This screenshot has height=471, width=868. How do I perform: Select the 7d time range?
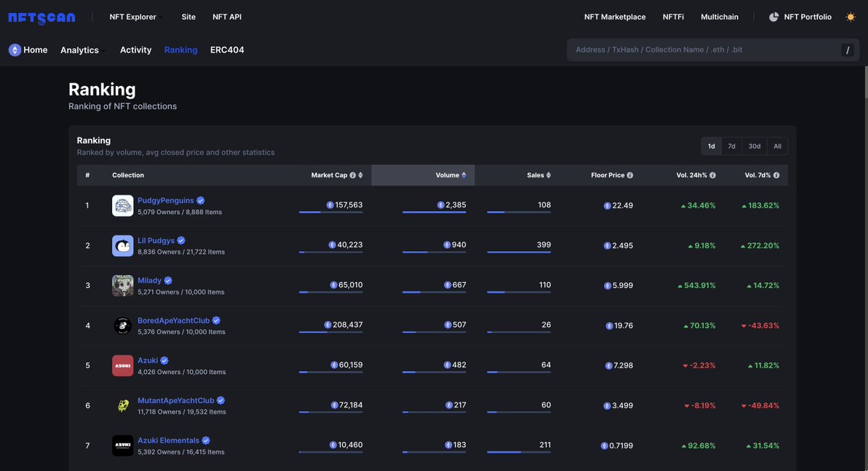(731, 146)
